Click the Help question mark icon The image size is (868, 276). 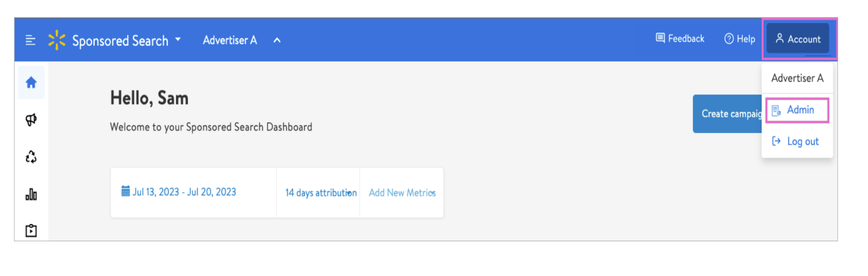point(729,39)
